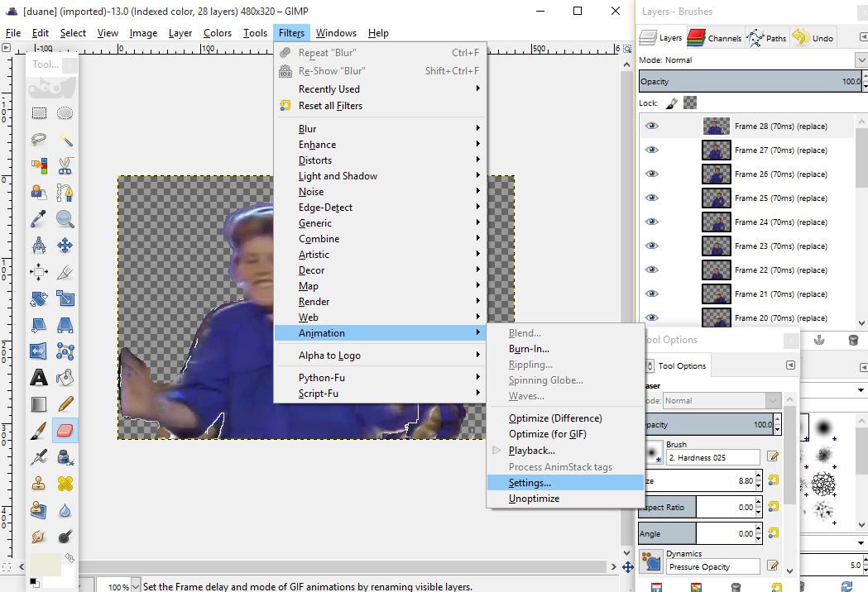Expand the Distorts submenu

381,160
